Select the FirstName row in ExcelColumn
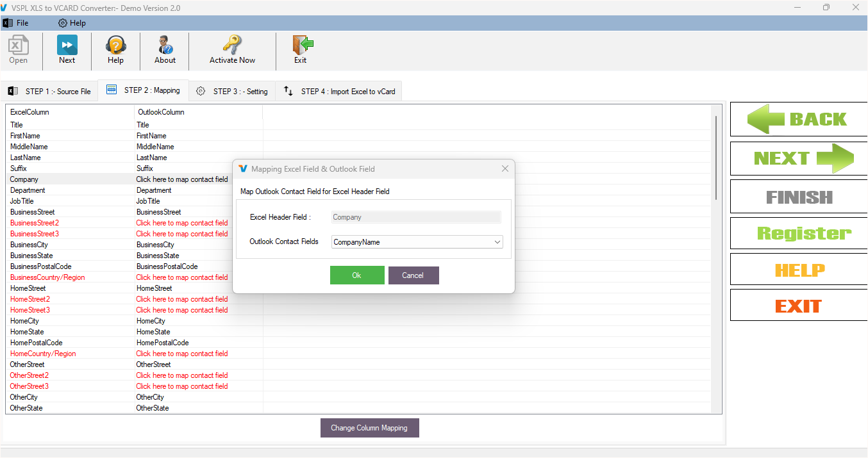The height and width of the screenshot is (458, 868). 26,136
